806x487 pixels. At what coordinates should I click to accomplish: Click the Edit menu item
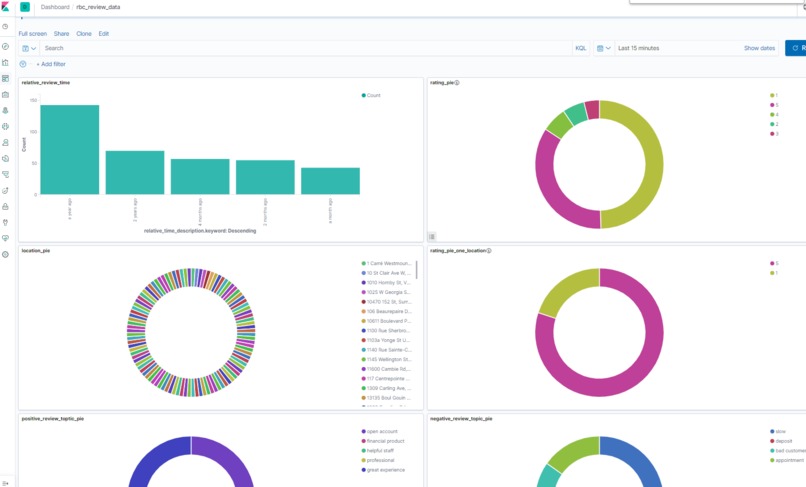coord(103,34)
